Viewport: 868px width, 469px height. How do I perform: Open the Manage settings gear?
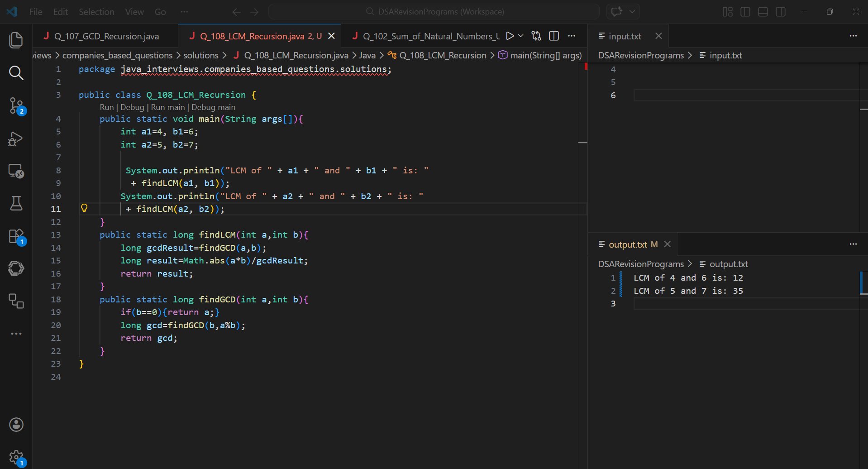(x=16, y=457)
